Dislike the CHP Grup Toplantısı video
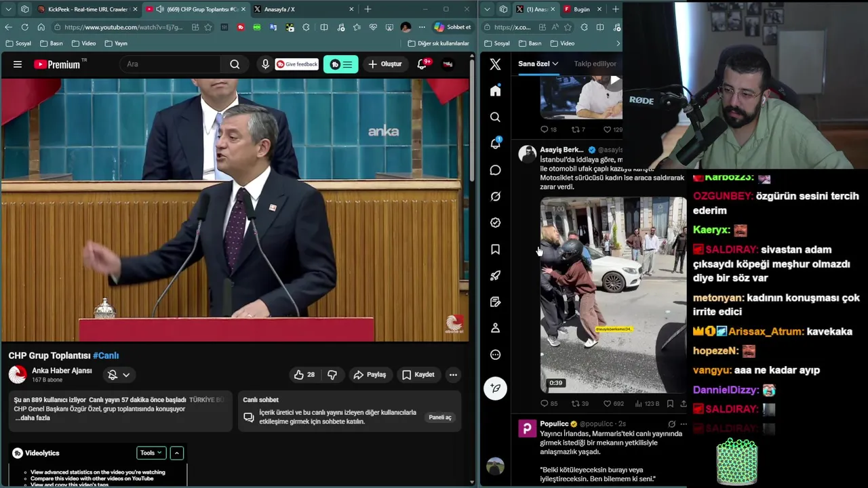 tap(332, 375)
